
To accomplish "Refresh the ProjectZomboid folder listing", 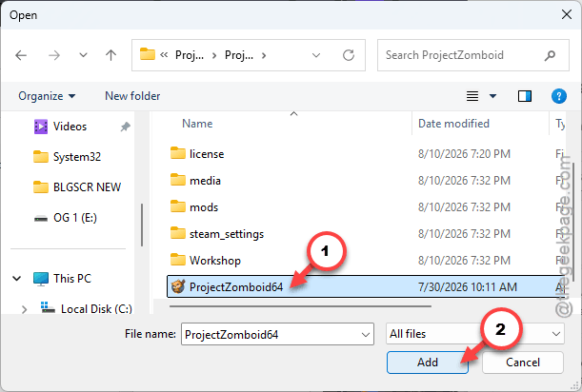I will click(x=349, y=55).
